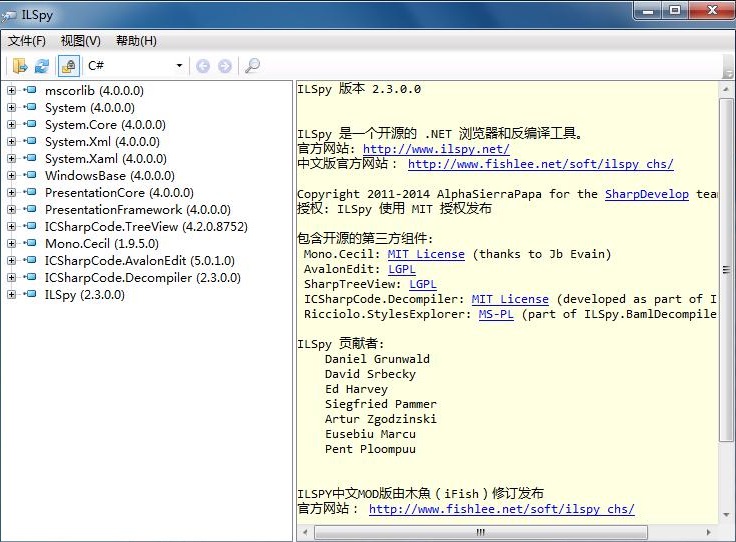Click the Refresh assemblies toolbar icon

[42, 66]
